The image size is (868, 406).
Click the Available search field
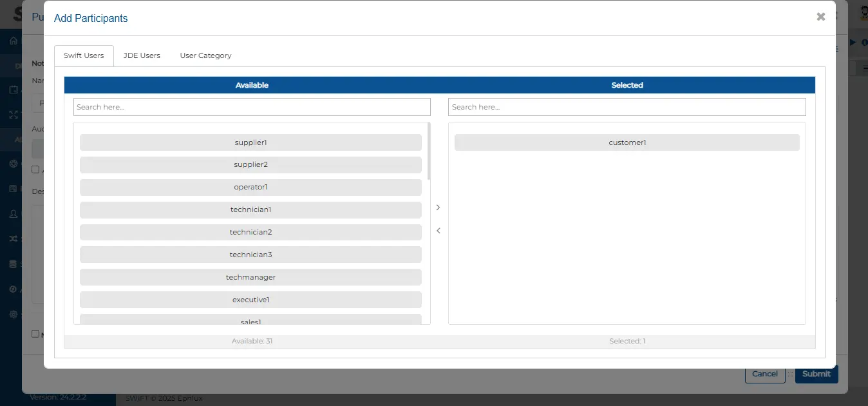(x=252, y=107)
